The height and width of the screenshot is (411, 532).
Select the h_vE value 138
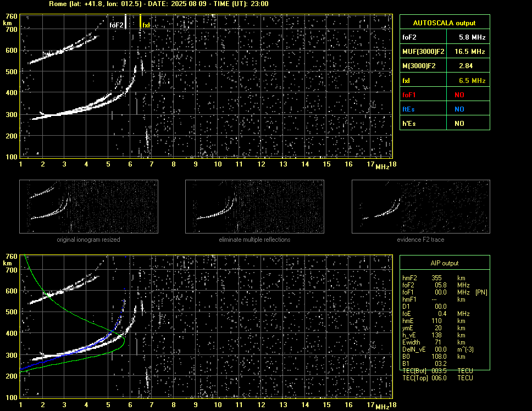coord(437,335)
